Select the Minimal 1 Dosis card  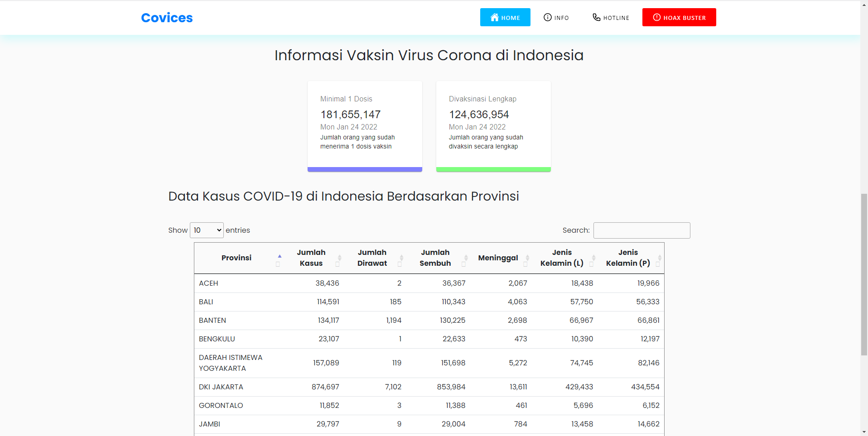click(x=365, y=126)
